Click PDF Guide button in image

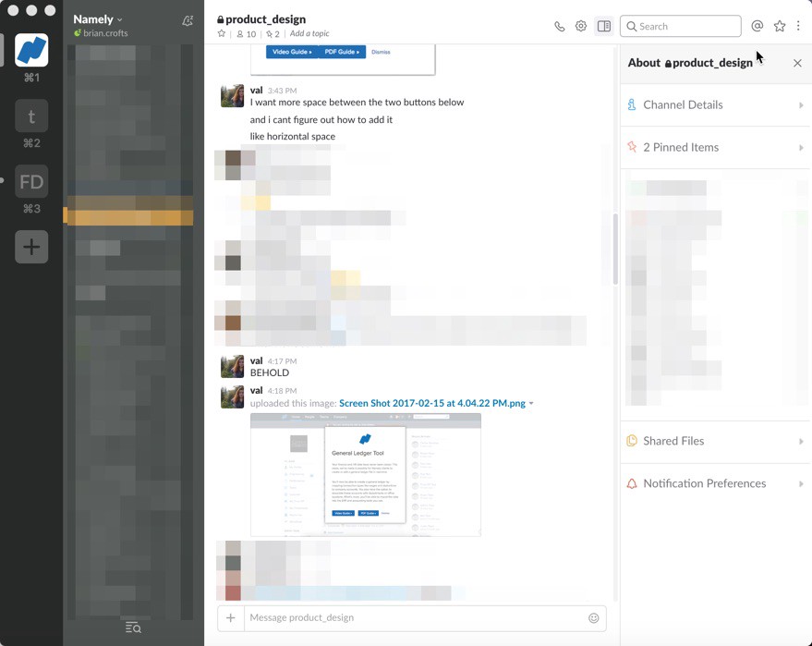point(342,52)
